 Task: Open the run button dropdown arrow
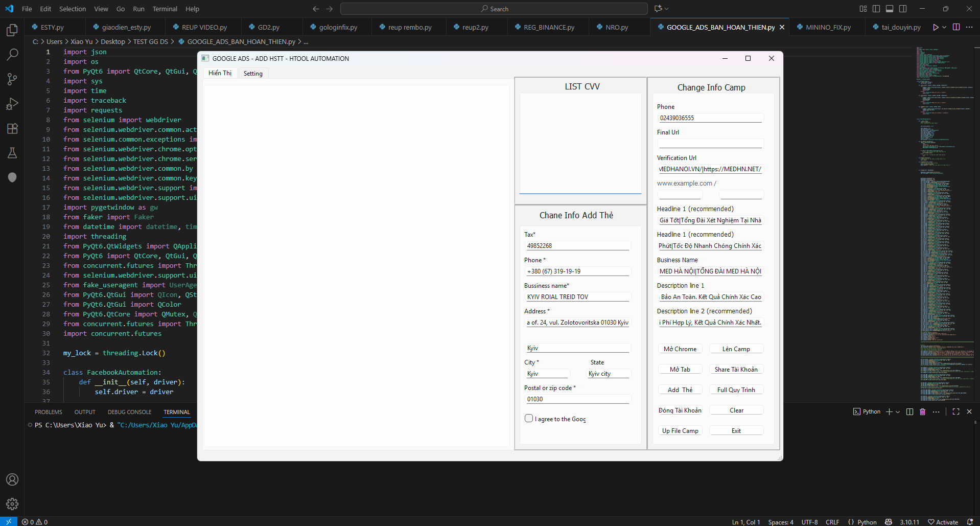(944, 28)
